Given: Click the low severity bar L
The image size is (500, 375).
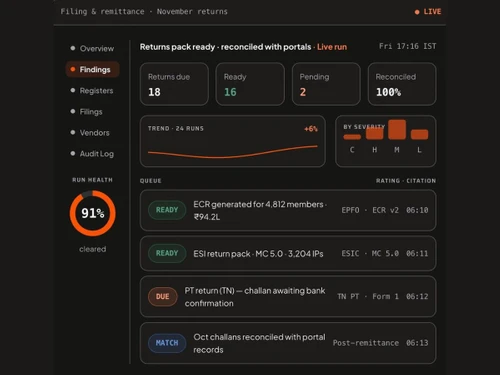Looking at the screenshot, I should pos(419,134).
